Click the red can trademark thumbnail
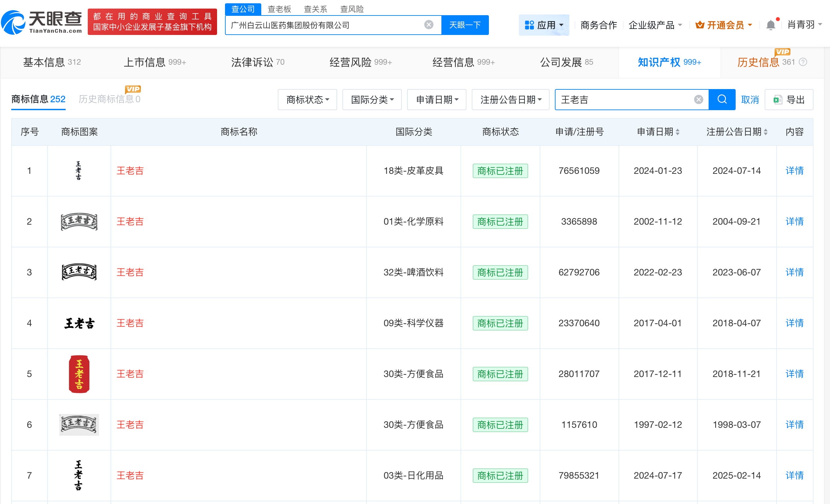Viewport: 830px width, 504px height. pyautogui.click(x=79, y=374)
